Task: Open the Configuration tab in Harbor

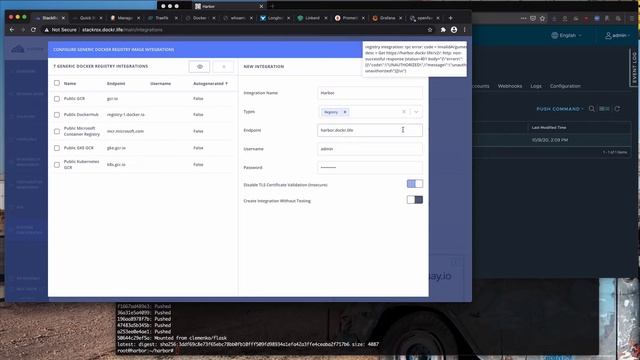Action: click(x=565, y=86)
